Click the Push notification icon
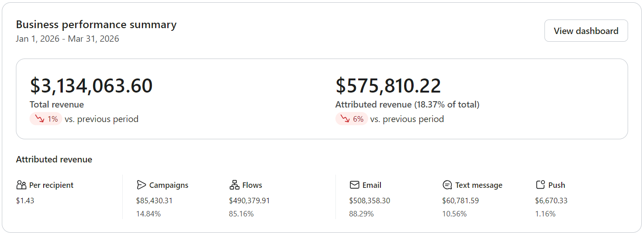644x235 pixels. [540, 185]
